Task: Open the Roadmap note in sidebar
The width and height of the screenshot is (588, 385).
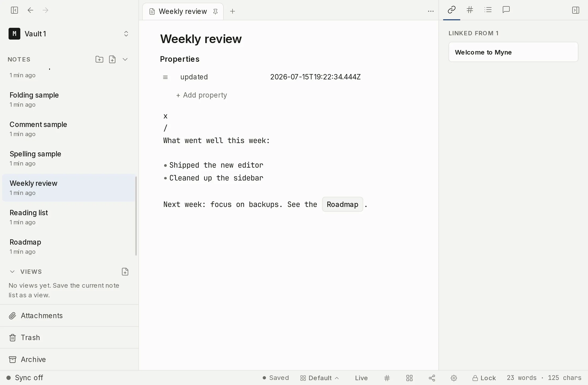Action: pos(69,247)
